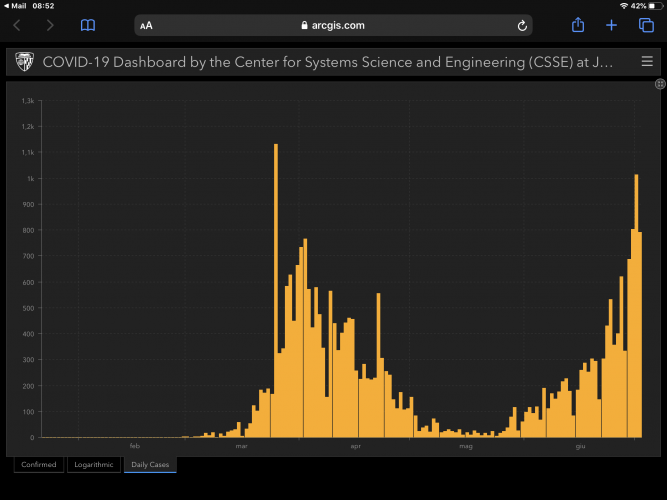
Task: Open the Safari bookmarks book icon
Action: (x=88, y=25)
